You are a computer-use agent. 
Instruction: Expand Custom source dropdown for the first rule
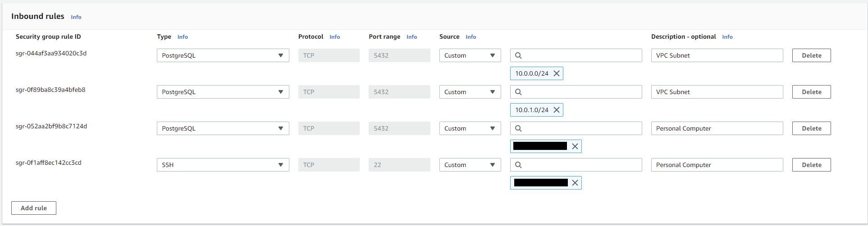(470, 55)
